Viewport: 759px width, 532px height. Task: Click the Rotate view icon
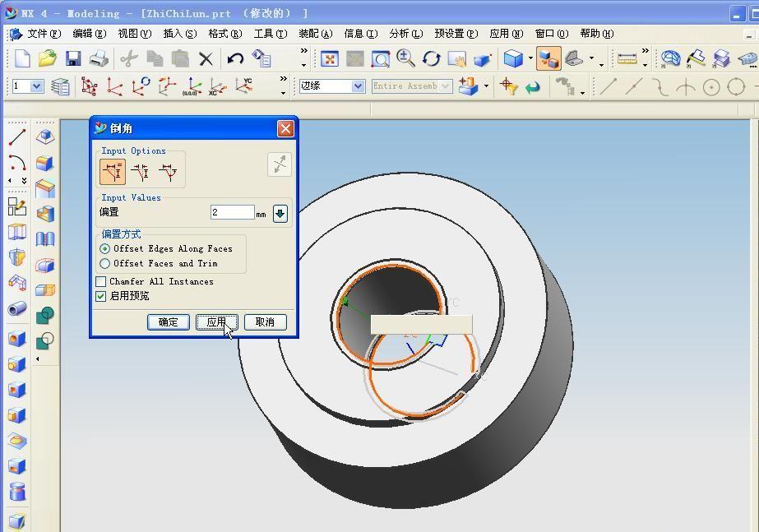(432, 58)
